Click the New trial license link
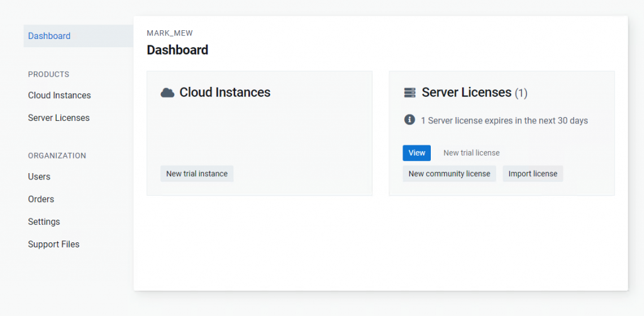The height and width of the screenshot is (316, 644). 471,153
